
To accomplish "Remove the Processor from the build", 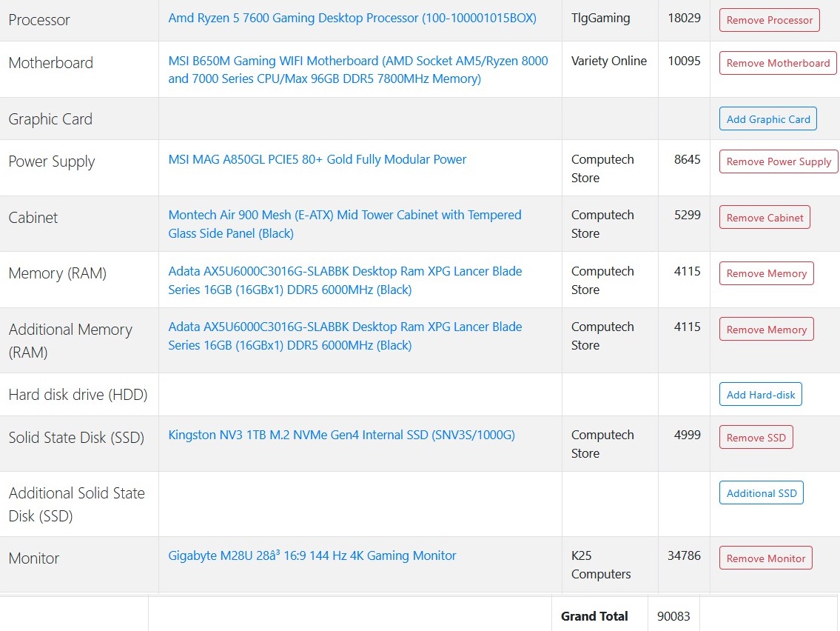I will pos(769,20).
